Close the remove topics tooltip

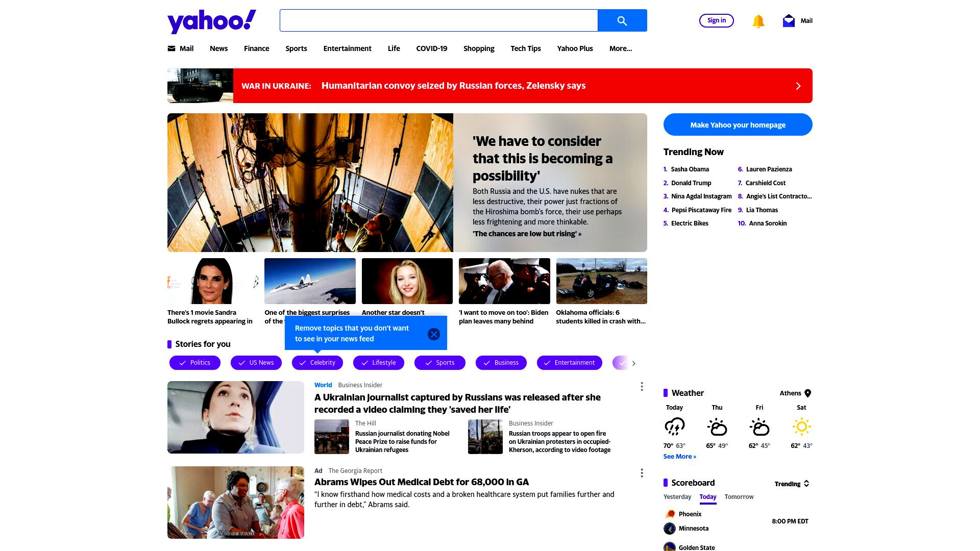point(434,334)
